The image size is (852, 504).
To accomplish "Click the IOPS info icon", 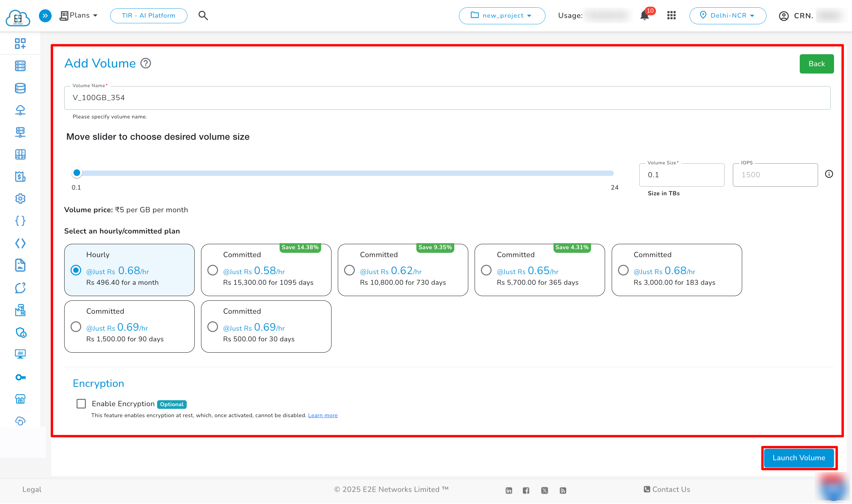I will click(829, 174).
